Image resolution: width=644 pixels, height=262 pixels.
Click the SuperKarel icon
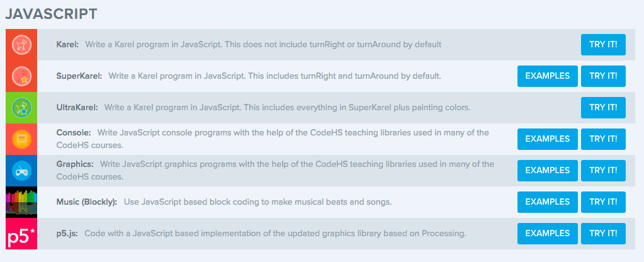pyautogui.click(x=21, y=76)
